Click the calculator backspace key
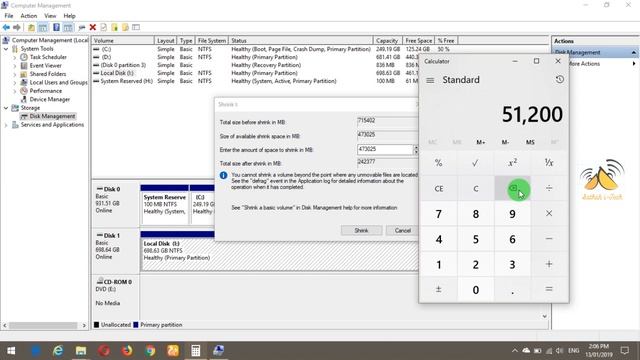The width and height of the screenshot is (640, 360). point(513,188)
